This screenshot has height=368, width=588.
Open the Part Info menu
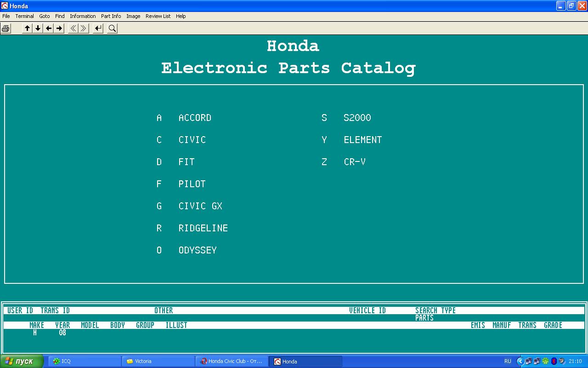coord(111,16)
